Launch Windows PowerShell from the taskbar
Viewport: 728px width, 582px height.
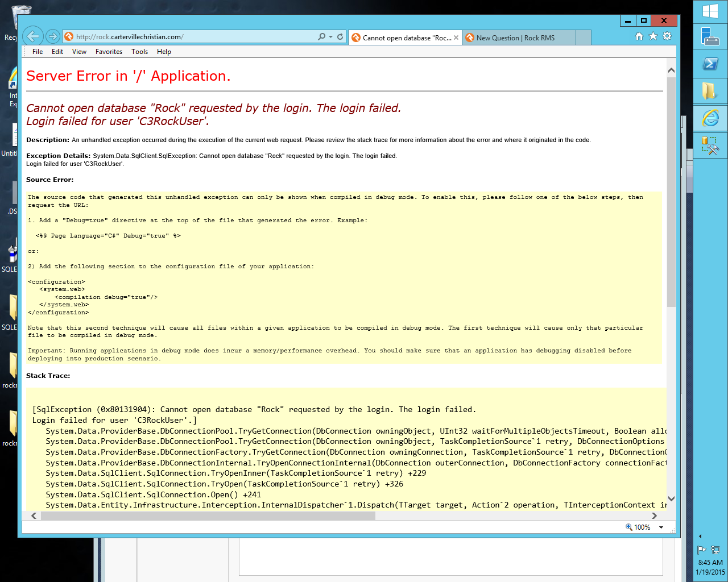coord(710,63)
